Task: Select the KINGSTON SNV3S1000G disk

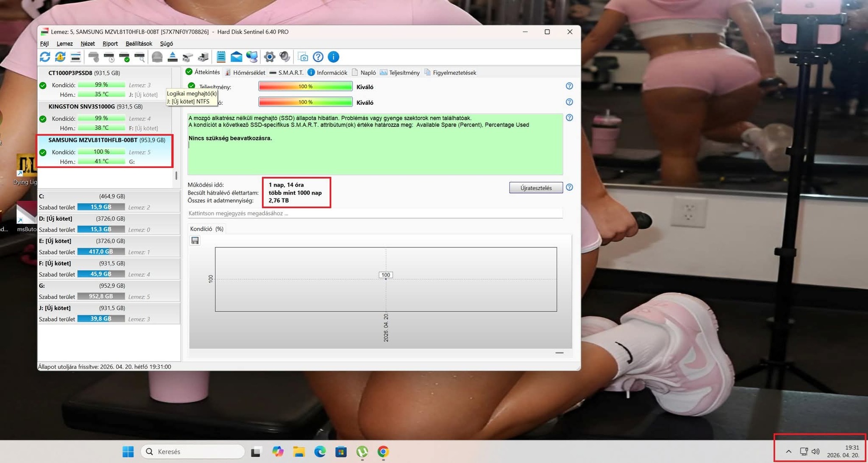Action: 105,117
